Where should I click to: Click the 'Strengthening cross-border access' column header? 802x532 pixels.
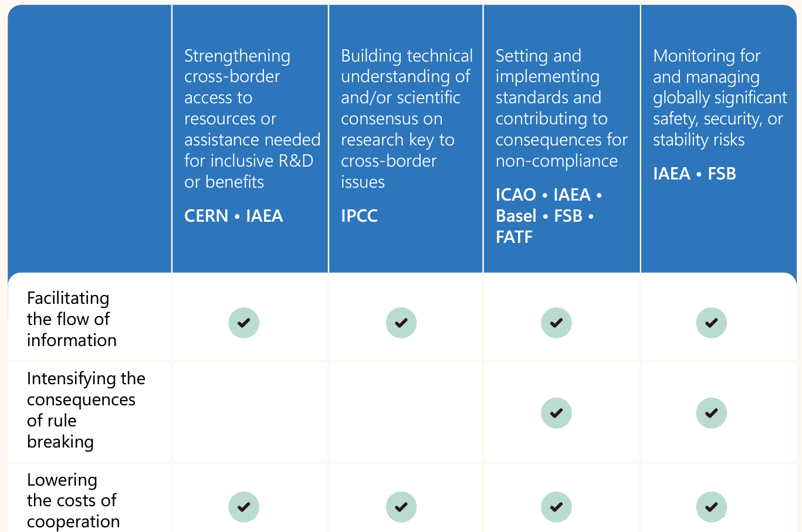click(x=252, y=118)
